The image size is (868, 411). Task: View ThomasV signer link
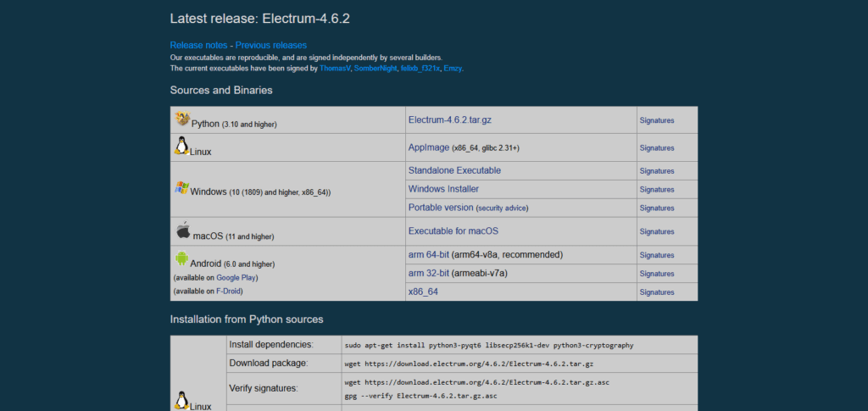pos(335,68)
